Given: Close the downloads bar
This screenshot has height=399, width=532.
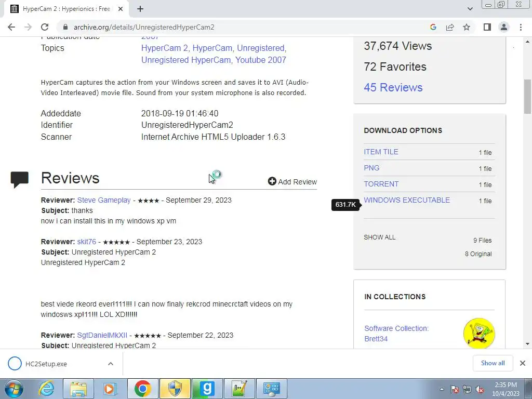Looking at the screenshot, I should tap(523, 363).
